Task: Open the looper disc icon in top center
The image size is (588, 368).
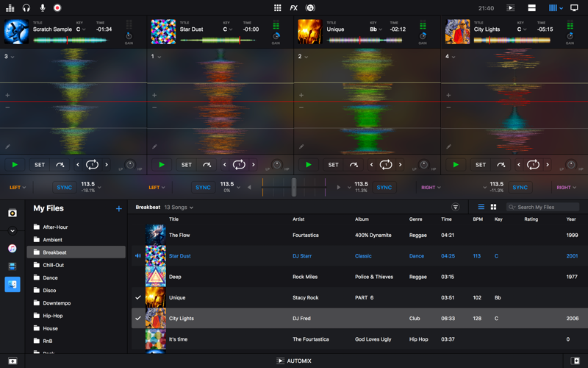Action: point(310,8)
